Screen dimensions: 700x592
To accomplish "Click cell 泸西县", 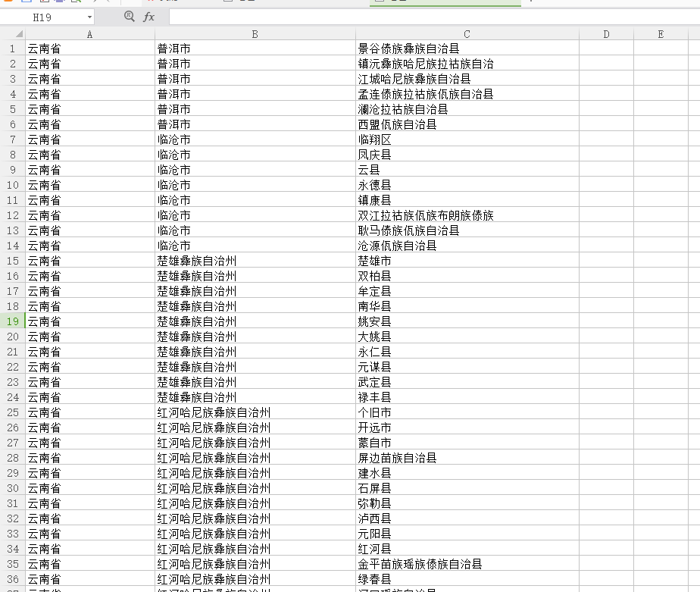I will click(x=467, y=518).
